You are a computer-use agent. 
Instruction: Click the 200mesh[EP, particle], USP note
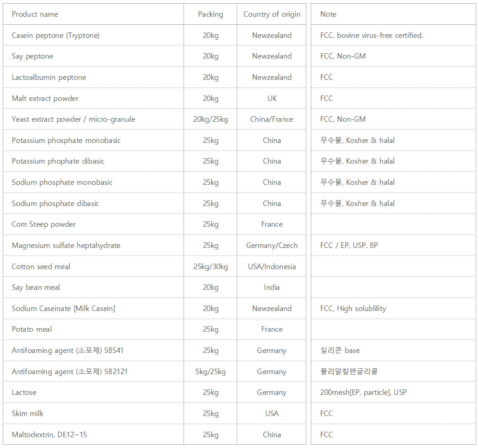tap(364, 393)
